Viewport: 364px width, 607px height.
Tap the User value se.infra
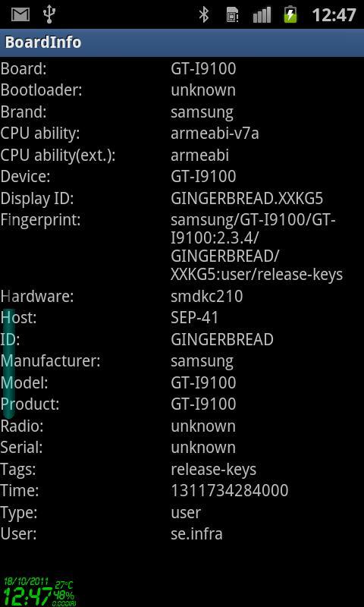point(197,534)
